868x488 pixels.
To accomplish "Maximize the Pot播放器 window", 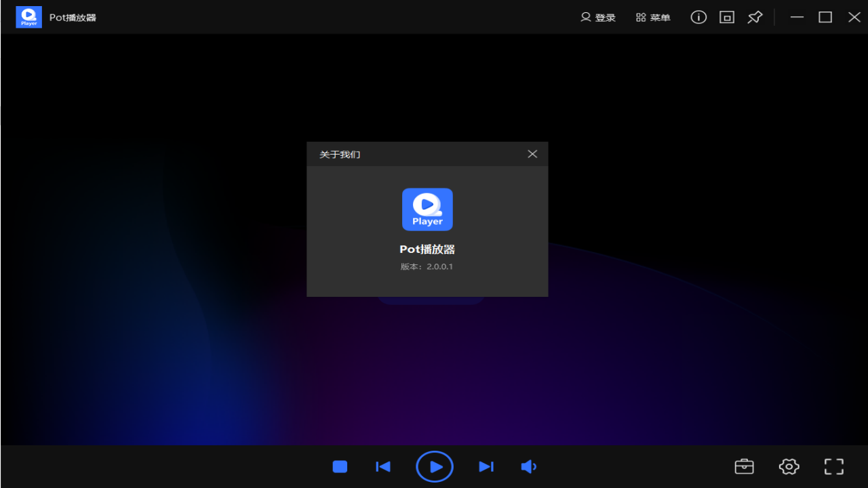I will click(825, 18).
